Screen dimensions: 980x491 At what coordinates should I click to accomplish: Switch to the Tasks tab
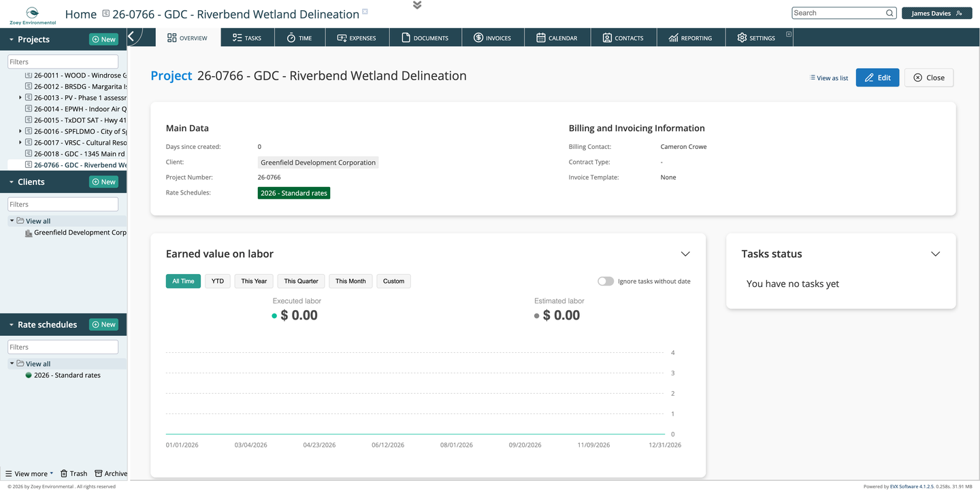pos(247,38)
